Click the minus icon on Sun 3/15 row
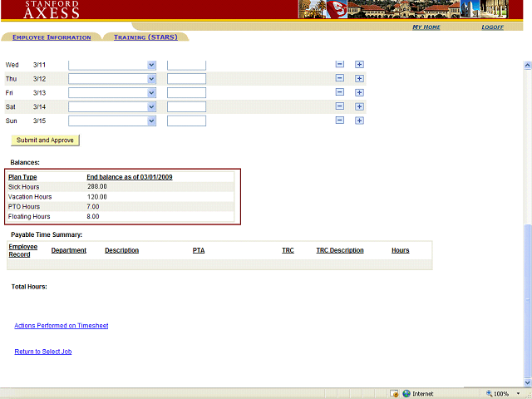Viewport: 532px width, 399px height. (339, 121)
